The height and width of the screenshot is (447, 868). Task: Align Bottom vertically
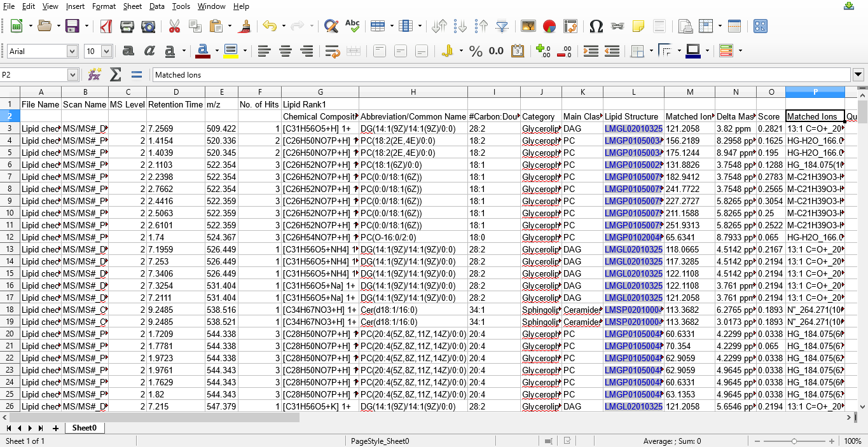pos(422,52)
